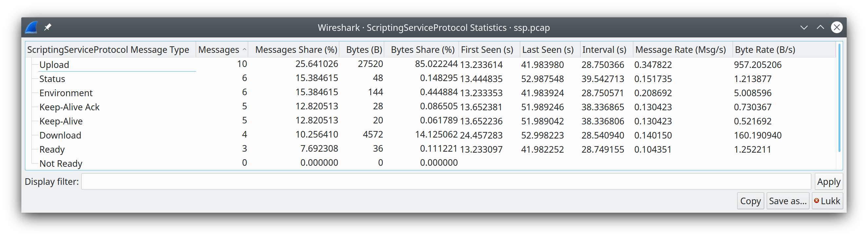The image size is (868, 238).
Task: Select the Environment row
Action: coord(66,93)
